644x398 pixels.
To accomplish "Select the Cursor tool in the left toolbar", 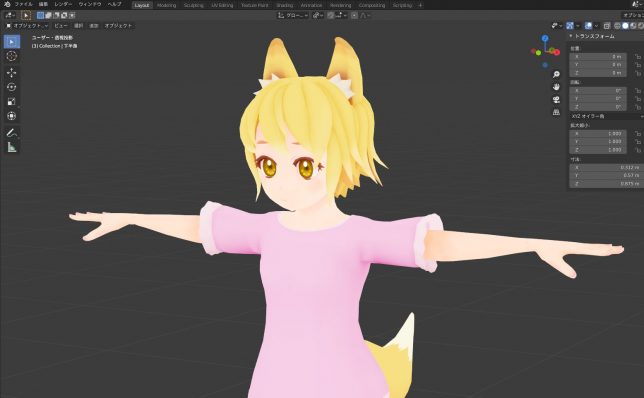I will tap(12, 56).
